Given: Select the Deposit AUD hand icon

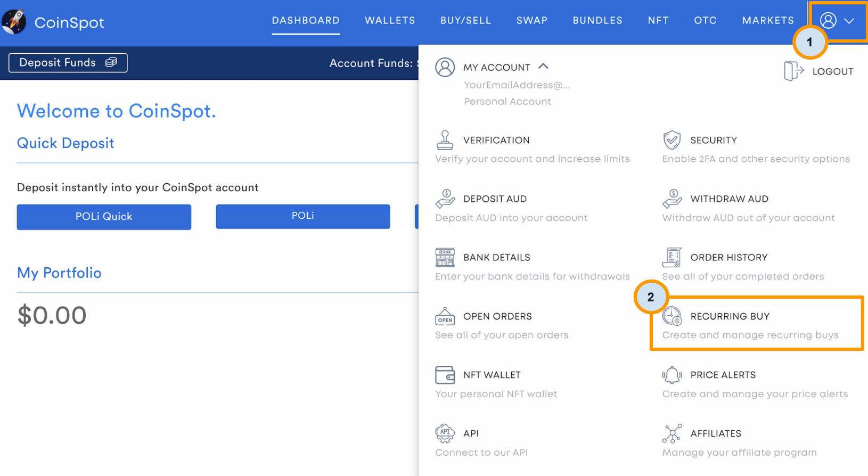Looking at the screenshot, I should (445, 199).
